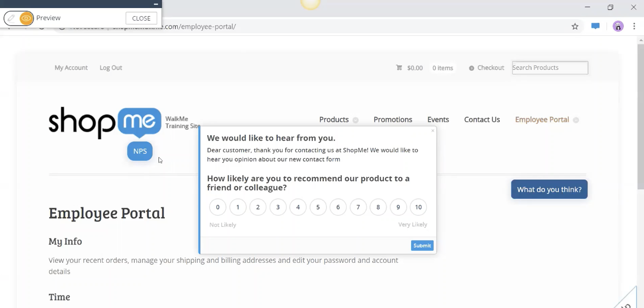Select rating 6 in survey
Screen dimensions: 644x308
click(x=338, y=207)
